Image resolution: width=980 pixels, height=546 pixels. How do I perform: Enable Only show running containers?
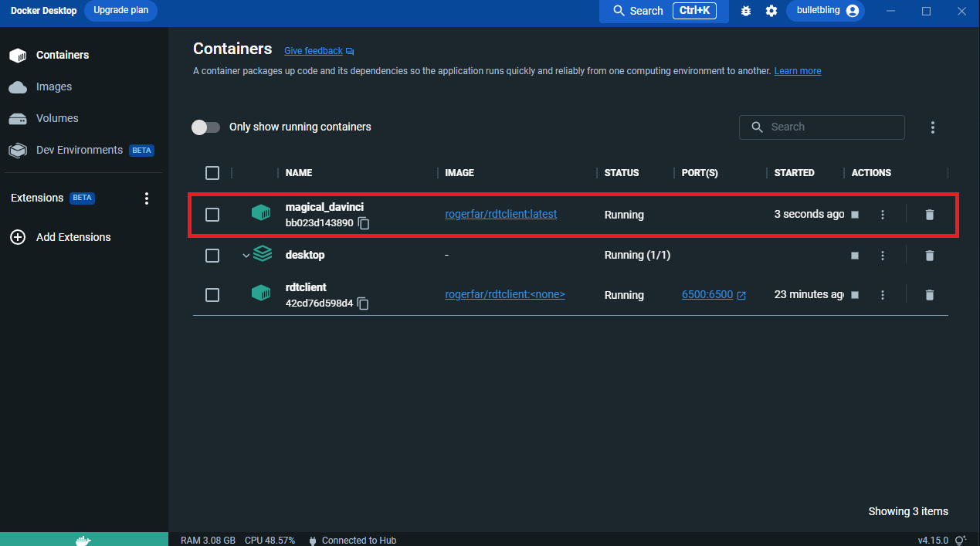click(205, 127)
